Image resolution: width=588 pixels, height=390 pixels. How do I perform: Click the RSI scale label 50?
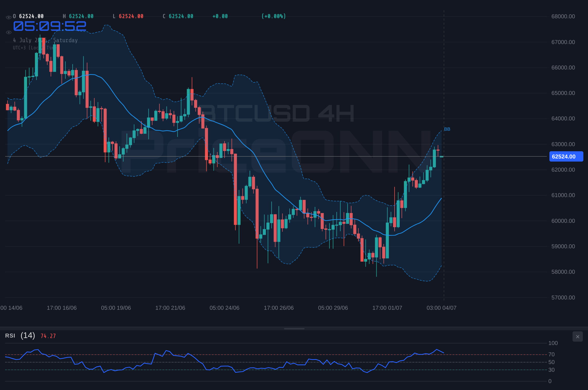pyautogui.click(x=551, y=362)
